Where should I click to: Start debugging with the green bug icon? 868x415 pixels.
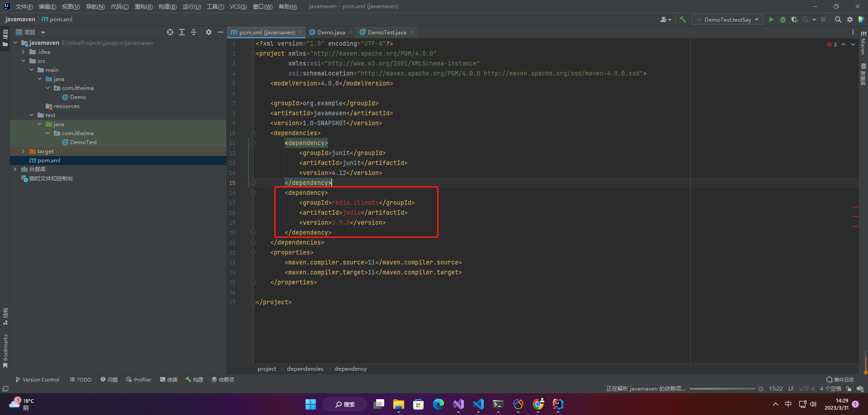tap(783, 19)
